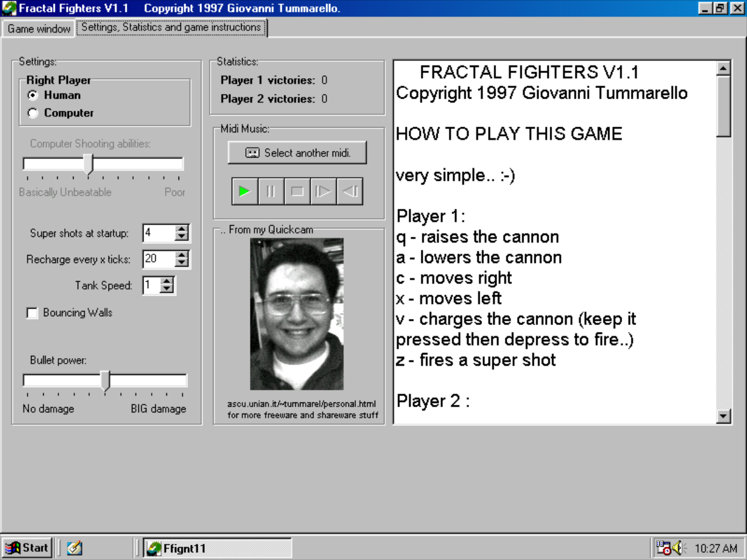Click the Quickcam portrait photo
Viewport: 747px width, 560px height.
pos(297,314)
